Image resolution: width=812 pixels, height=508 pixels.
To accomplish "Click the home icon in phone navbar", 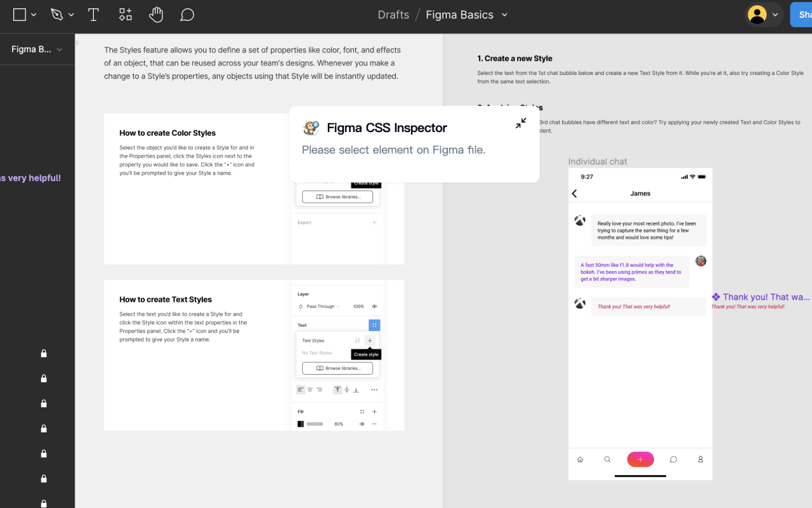I will pyautogui.click(x=580, y=459).
